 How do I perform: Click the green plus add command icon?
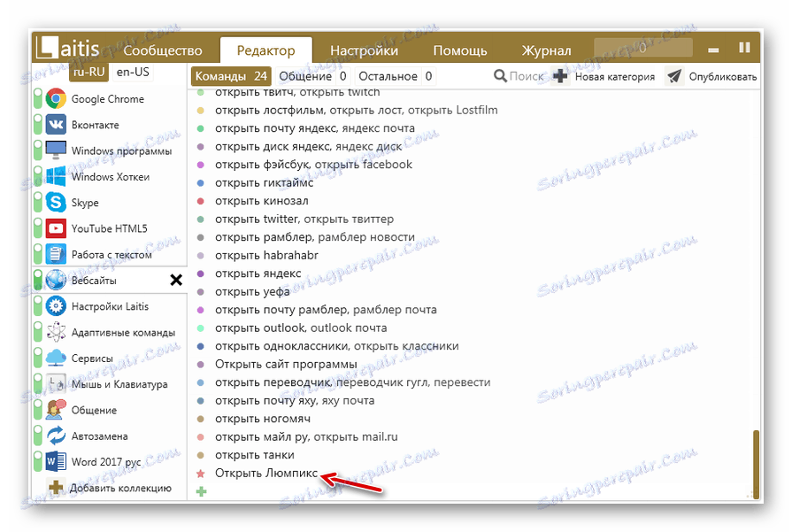pos(202,491)
